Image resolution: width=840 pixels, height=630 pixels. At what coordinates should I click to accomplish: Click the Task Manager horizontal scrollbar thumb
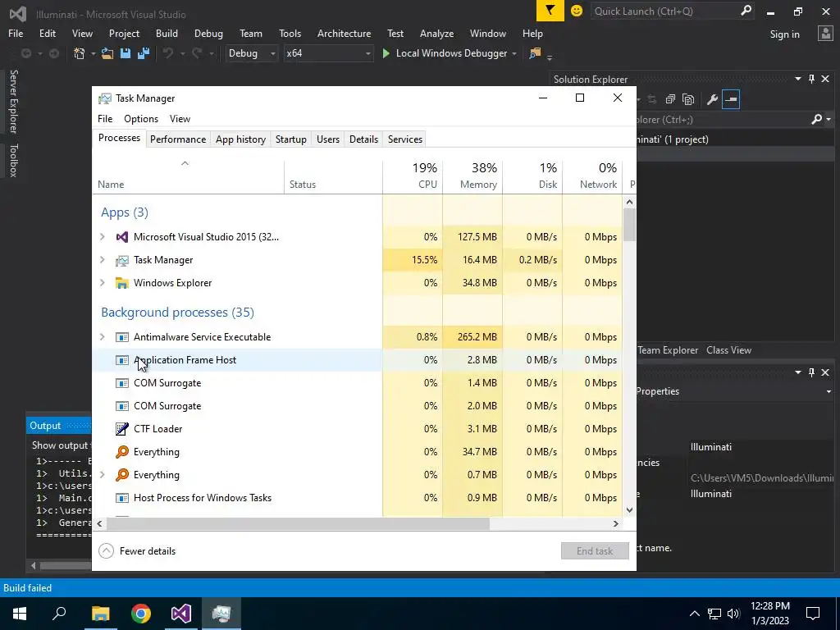coord(297,523)
